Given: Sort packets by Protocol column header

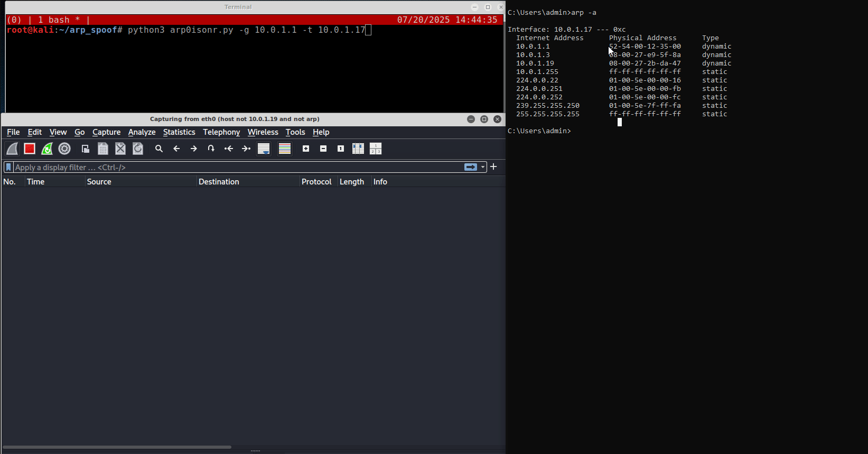Looking at the screenshot, I should pyautogui.click(x=316, y=182).
